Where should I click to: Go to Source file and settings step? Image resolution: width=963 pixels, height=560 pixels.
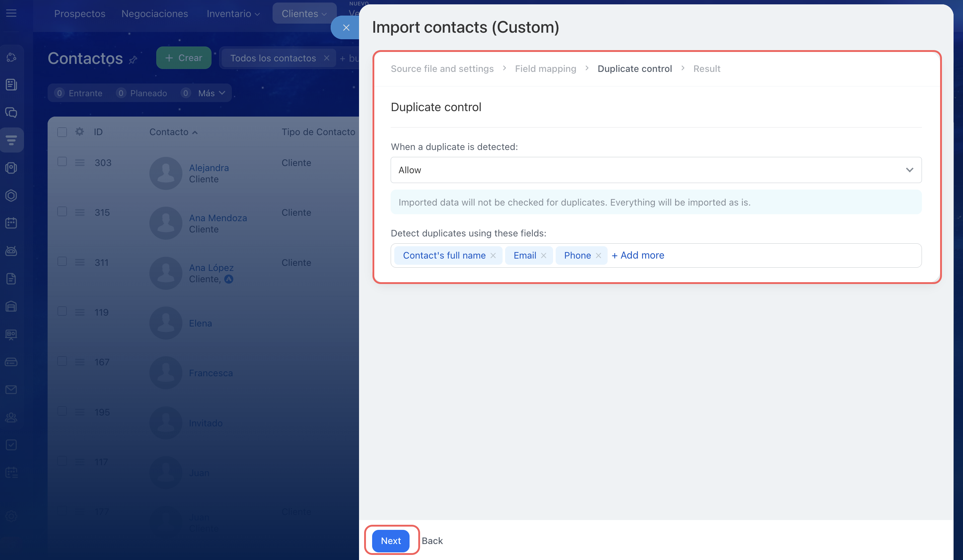tap(442, 69)
